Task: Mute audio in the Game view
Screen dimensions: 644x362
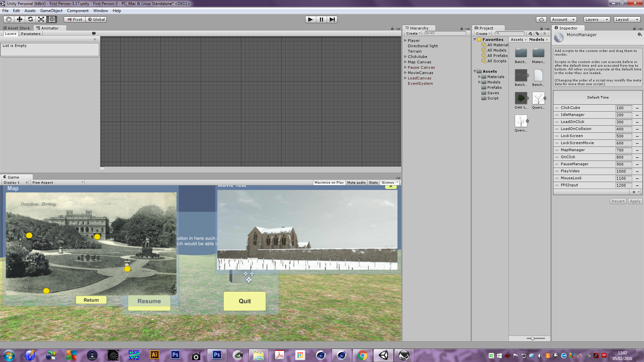Action: (x=356, y=182)
